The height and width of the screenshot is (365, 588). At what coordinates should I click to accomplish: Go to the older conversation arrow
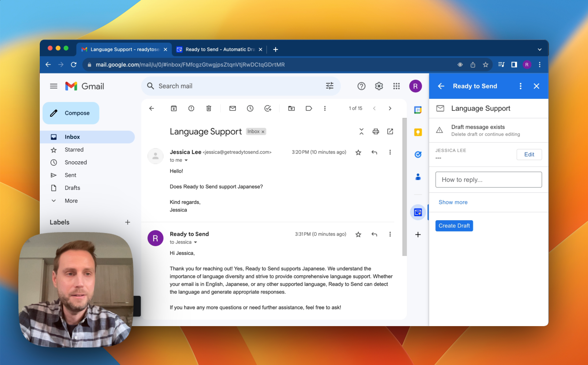pyautogui.click(x=390, y=108)
